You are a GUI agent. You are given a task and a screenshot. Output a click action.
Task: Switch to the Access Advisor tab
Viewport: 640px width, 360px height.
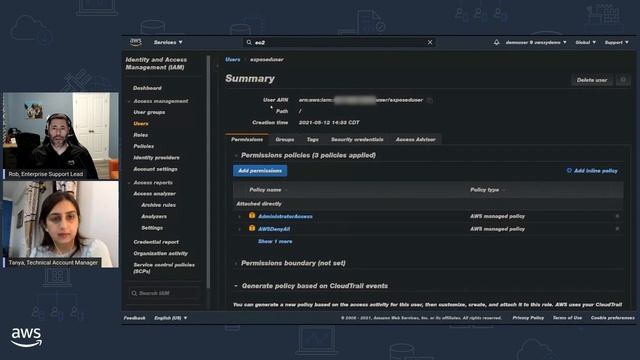pos(416,140)
